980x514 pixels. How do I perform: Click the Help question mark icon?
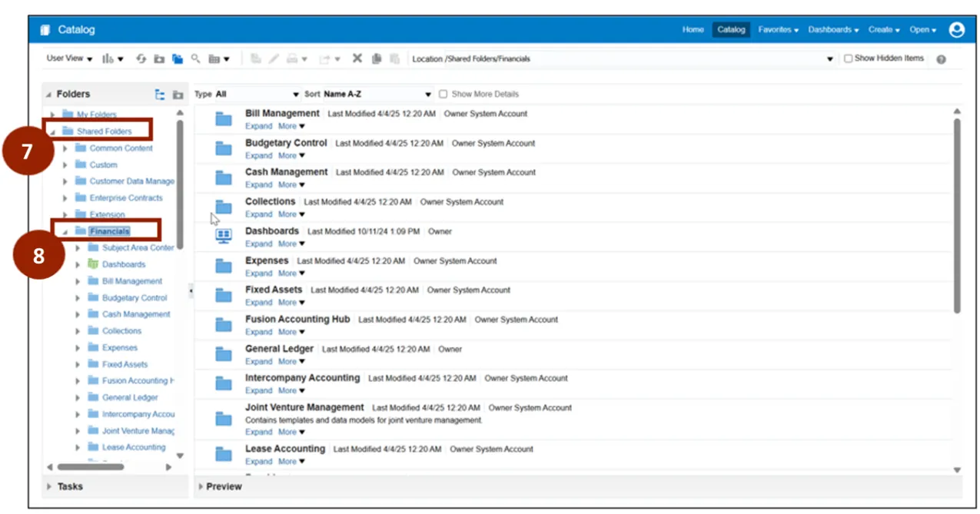941,59
